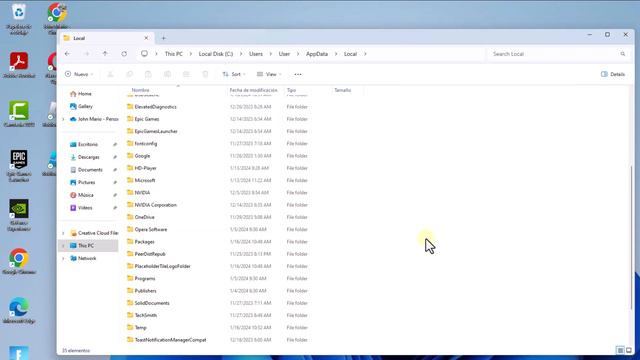Add a new tab with plus button
Screen dimensions: 640x360
(164, 38)
